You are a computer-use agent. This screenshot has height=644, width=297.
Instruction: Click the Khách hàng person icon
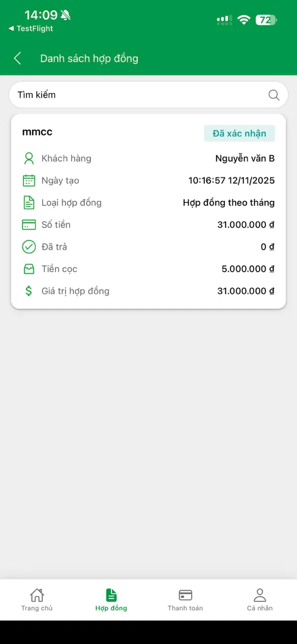pos(29,158)
